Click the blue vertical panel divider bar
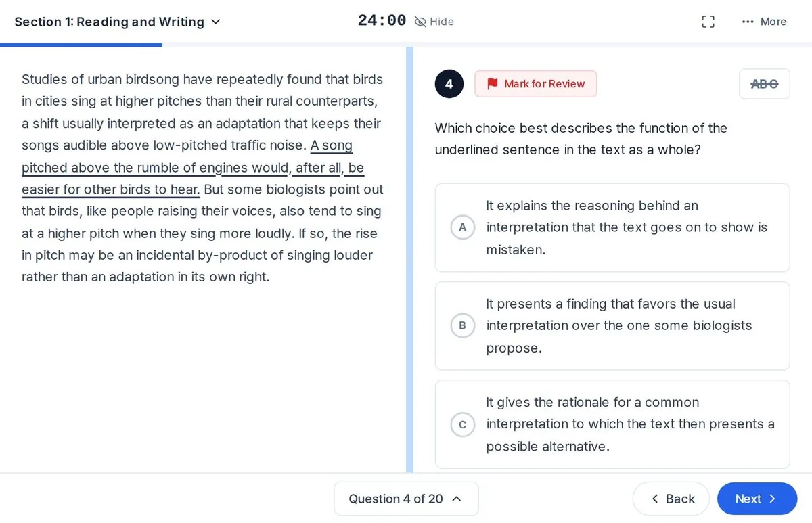Image resolution: width=812 pixels, height=523 pixels. [x=409, y=260]
